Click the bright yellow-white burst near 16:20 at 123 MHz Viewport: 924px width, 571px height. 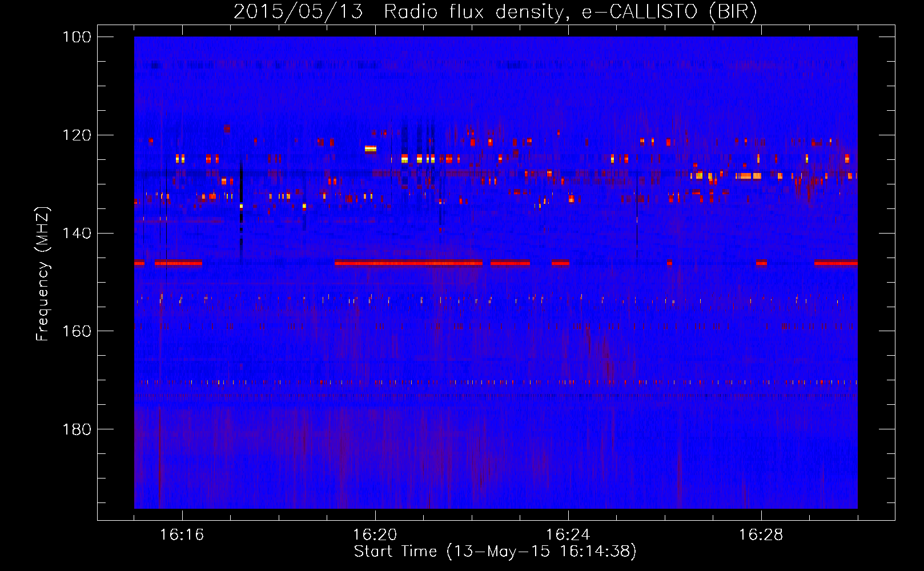coord(371,149)
